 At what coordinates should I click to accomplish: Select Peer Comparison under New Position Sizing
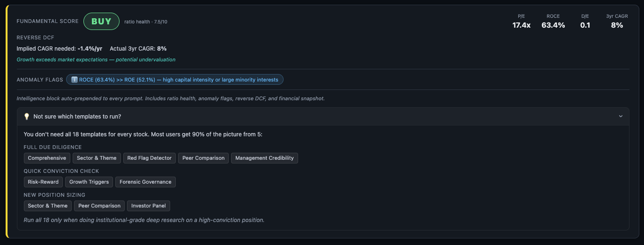click(x=99, y=206)
